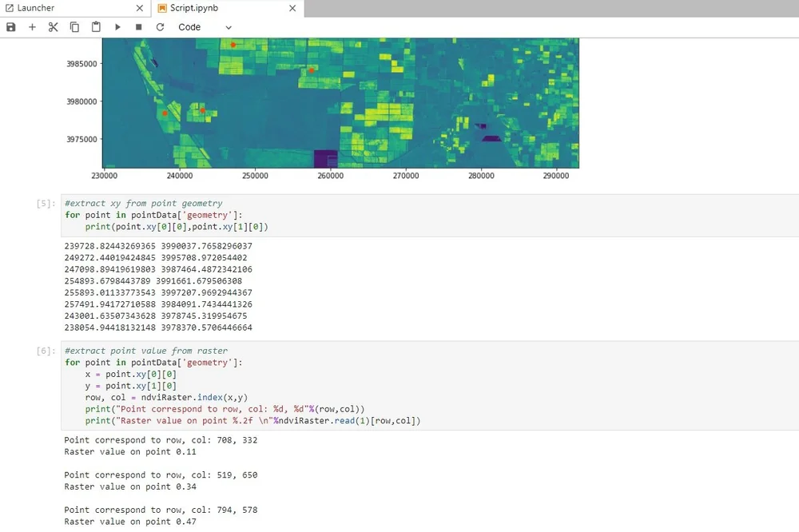Insert a new cell below
Image resolution: width=799 pixels, height=532 pixels.
(x=32, y=26)
